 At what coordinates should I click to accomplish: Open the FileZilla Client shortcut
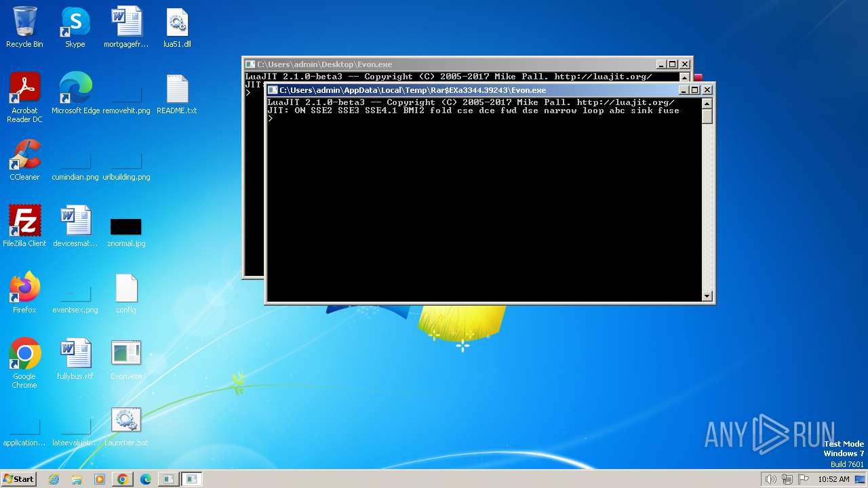(24, 226)
